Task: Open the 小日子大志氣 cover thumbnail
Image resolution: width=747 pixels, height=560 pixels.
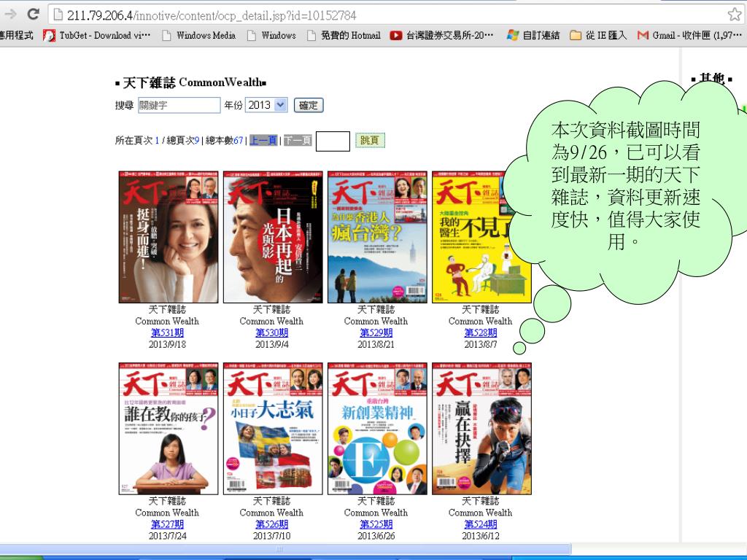Action: coord(273,429)
